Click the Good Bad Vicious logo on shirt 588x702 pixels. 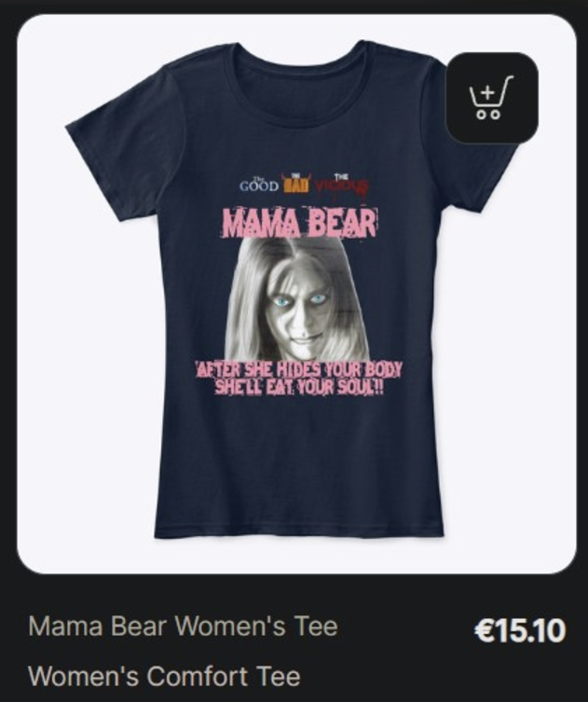point(305,184)
